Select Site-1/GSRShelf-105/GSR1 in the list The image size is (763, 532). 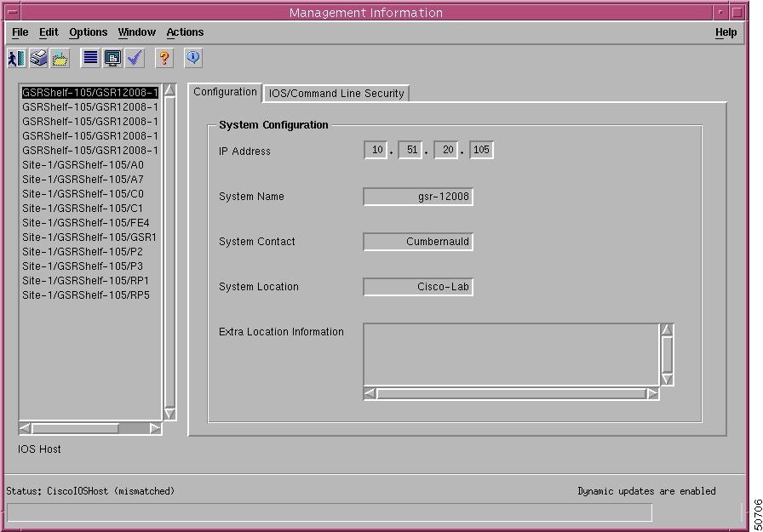(89, 237)
